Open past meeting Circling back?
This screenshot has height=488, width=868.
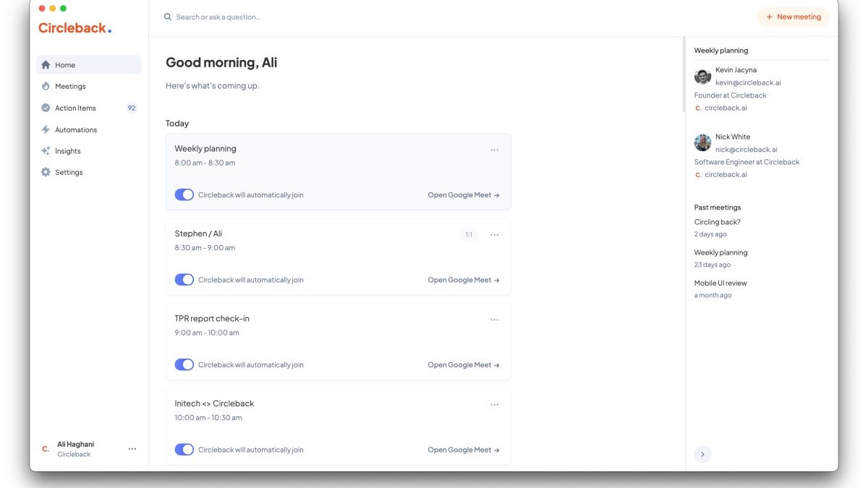pos(718,222)
